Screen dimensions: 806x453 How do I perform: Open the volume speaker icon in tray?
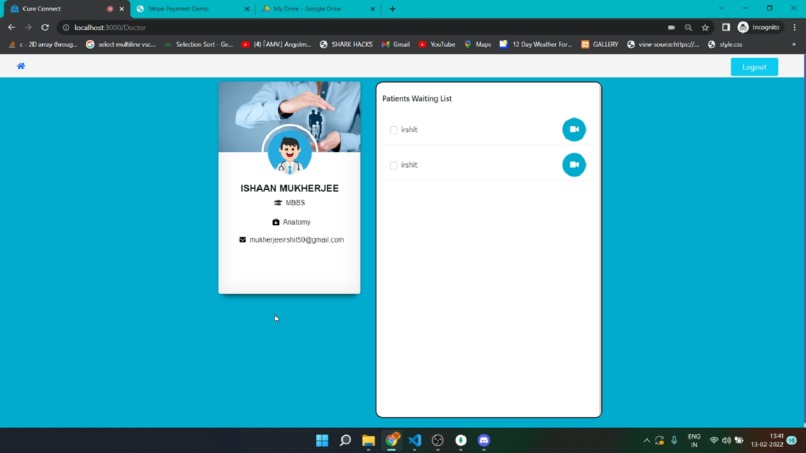[x=726, y=441]
